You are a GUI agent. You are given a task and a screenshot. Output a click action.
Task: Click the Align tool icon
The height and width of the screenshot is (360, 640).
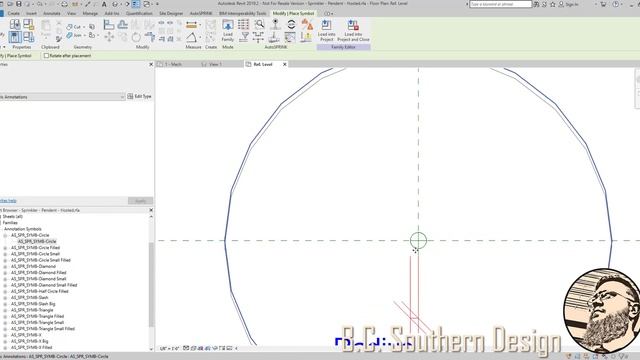tap(109, 25)
